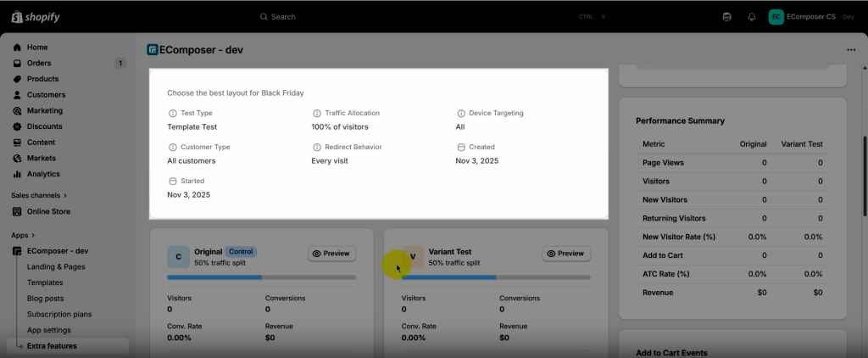Click the Test Type info icon
This screenshot has width=868, height=358.
click(173, 113)
